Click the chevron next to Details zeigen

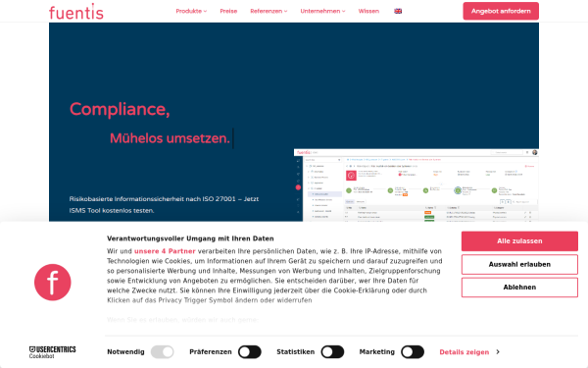click(x=498, y=352)
